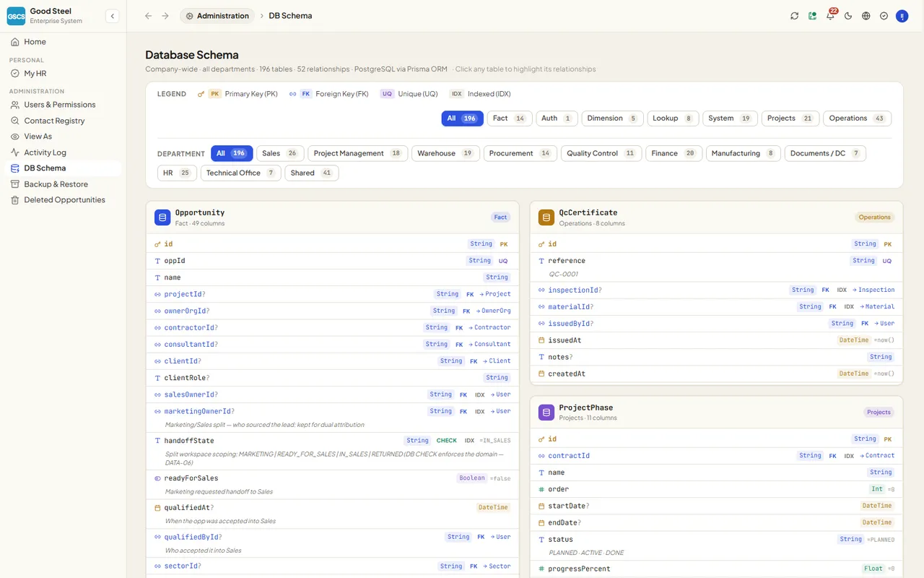The width and height of the screenshot is (924, 578).
Task: Follow the → Sector foreign key link
Action: click(x=497, y=566)
